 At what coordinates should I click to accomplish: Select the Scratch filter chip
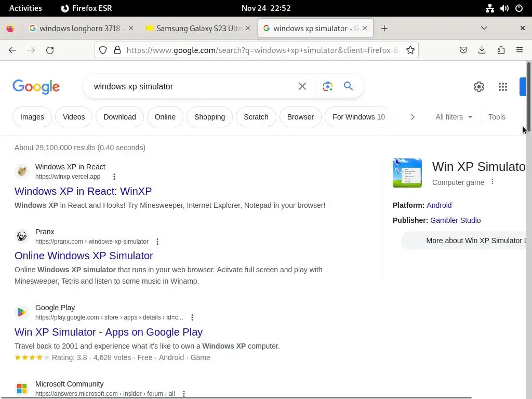tap(256, 117)
